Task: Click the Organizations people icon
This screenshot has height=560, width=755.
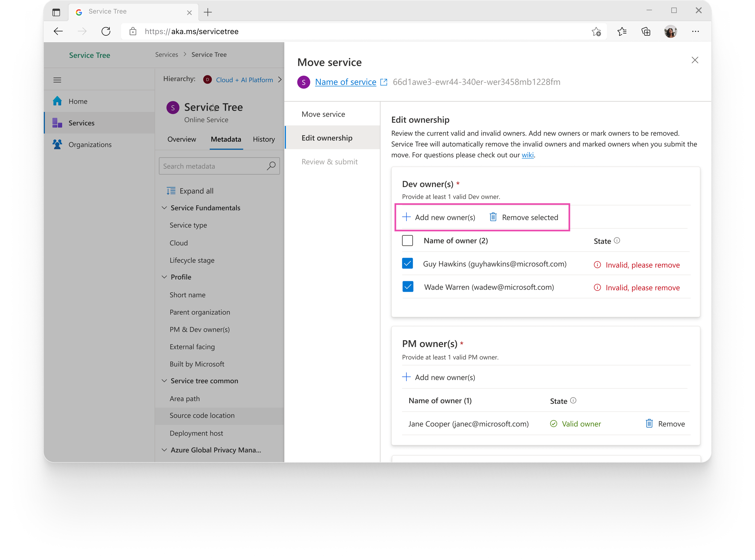Action: tap(57, 144)
